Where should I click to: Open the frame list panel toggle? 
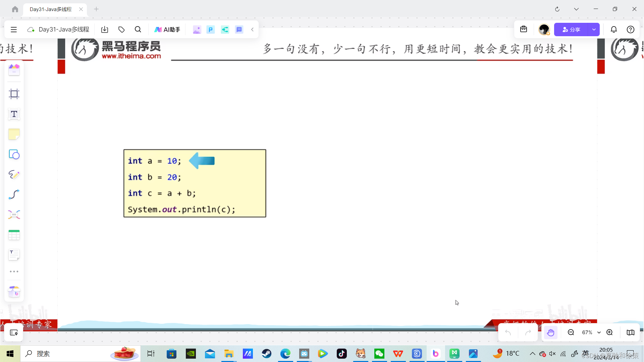14,333
